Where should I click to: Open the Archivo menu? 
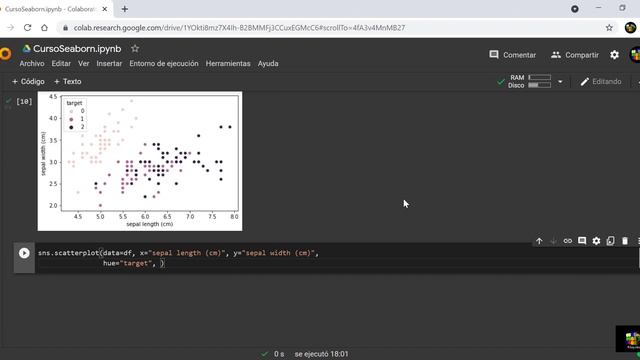[x=32, y=64]
